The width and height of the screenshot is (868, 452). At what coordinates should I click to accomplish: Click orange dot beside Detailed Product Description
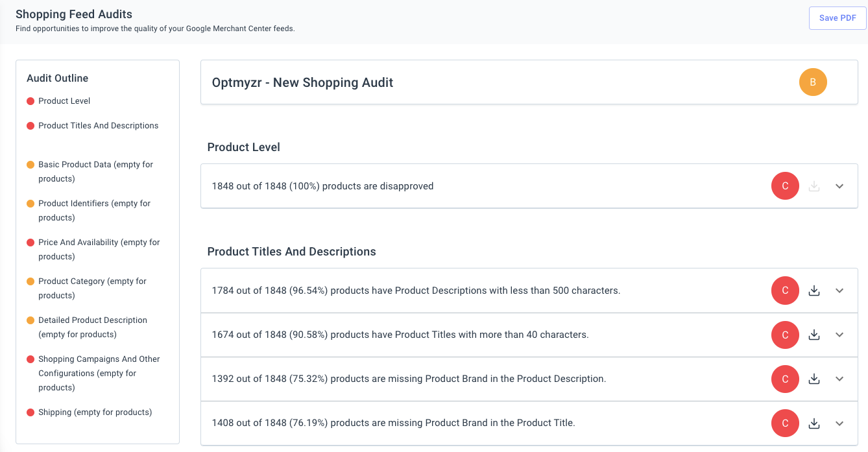pyautogui.click(x=30, y=320)
